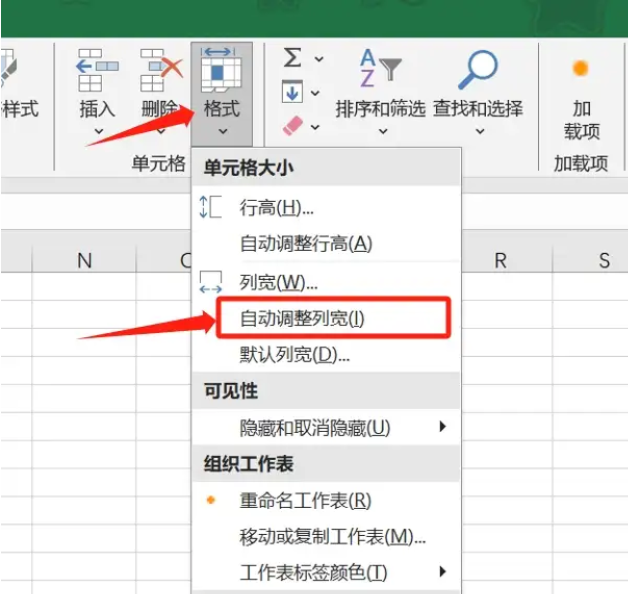Screen dimensions: 628x594
Task: Click the 查找和选择 label
Action: point(478,109)
